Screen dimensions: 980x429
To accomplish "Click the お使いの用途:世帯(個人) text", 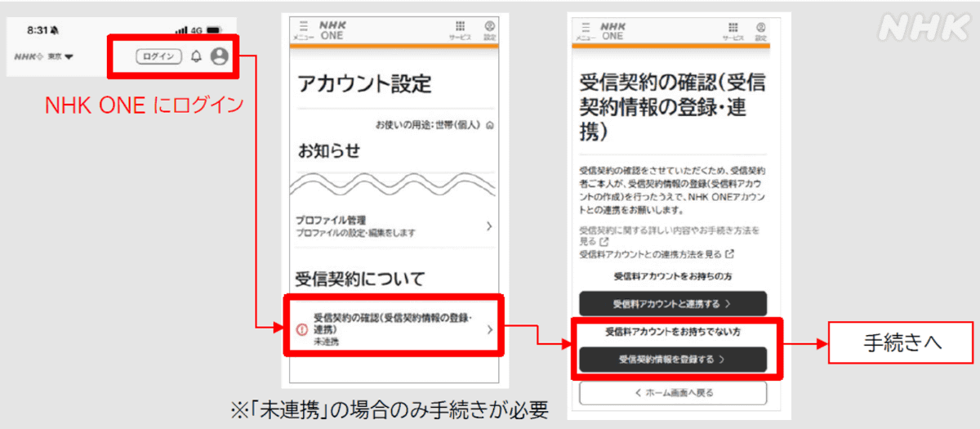I will [x=428, y=126].
